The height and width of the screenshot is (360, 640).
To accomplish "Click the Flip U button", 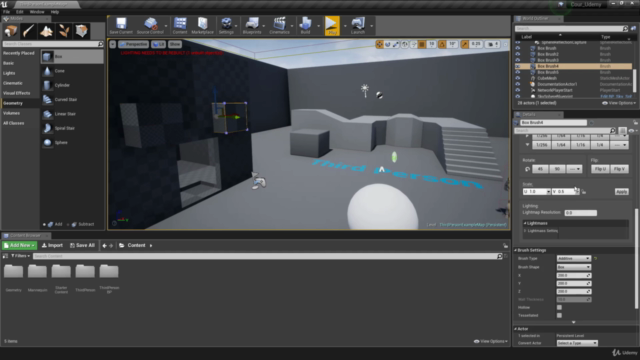I will [x=600, y=169].
